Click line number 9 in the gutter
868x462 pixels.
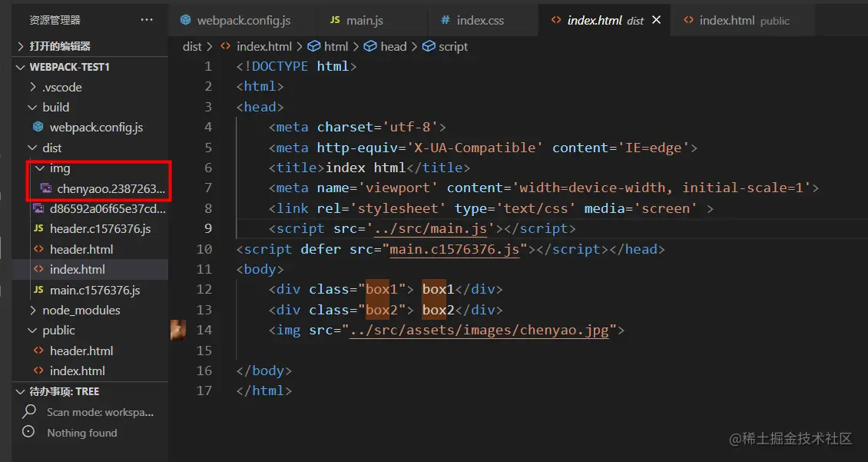click(x=208, y=229)
